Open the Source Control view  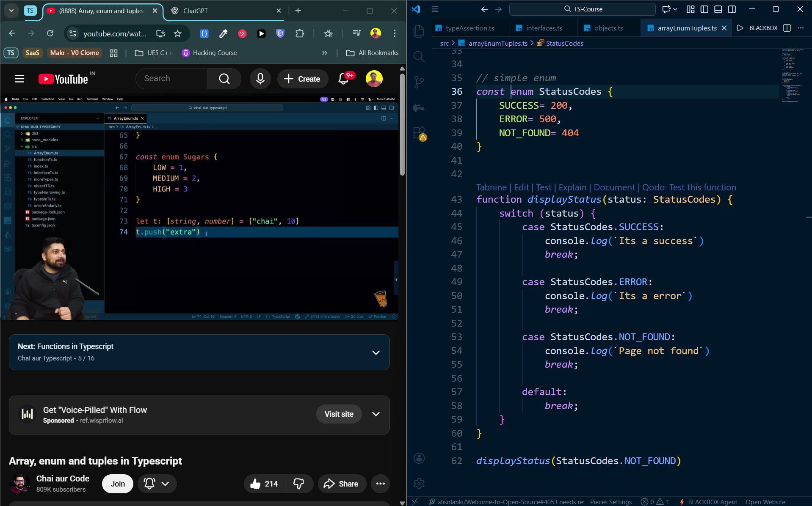click(419, 82)
